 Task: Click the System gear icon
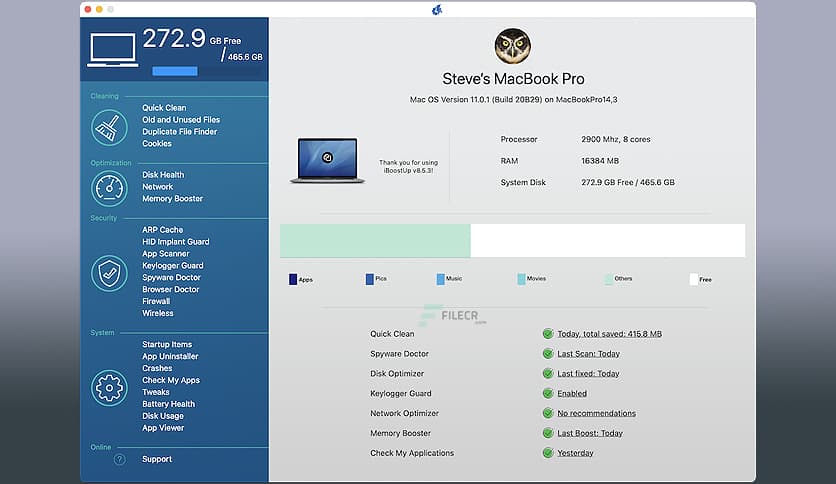point(109,387)
